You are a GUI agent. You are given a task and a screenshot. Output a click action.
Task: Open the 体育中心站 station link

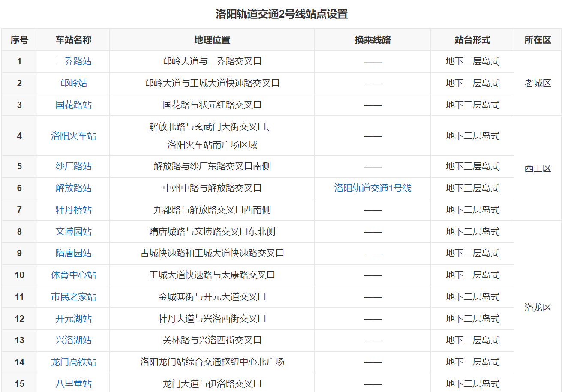point(73,275)
